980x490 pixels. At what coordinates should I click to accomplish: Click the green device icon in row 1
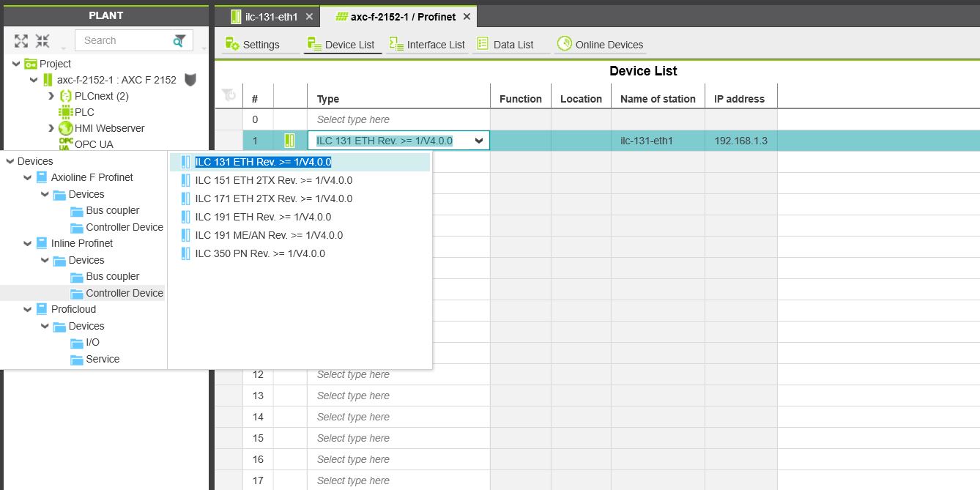pyautogui.click(x=290, y=141)
